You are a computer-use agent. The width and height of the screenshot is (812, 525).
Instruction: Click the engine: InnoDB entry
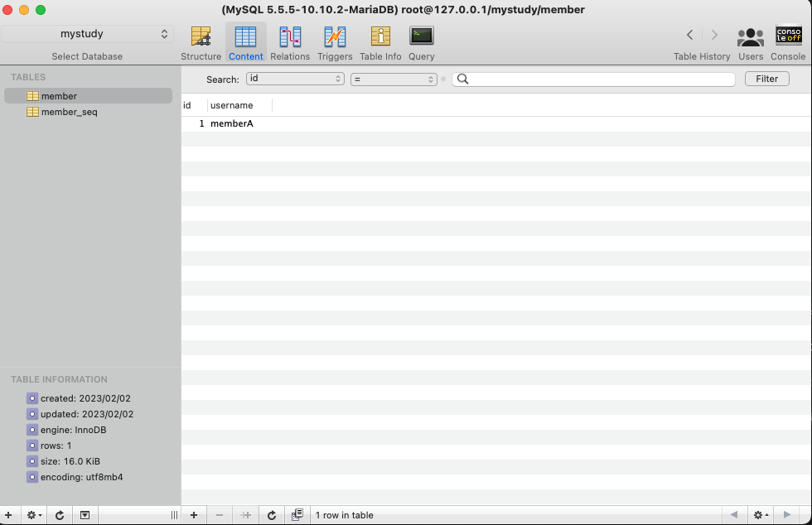click(67, 430)
